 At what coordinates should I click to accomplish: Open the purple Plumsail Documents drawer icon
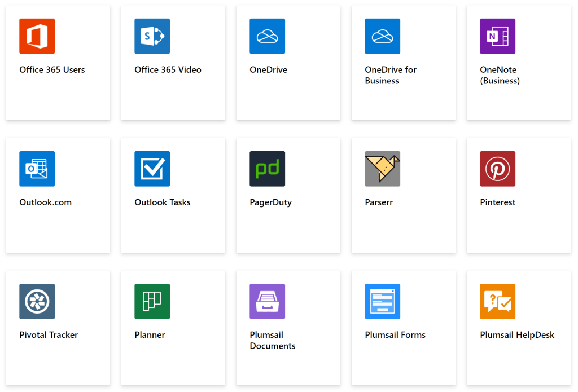click(267, 301)
